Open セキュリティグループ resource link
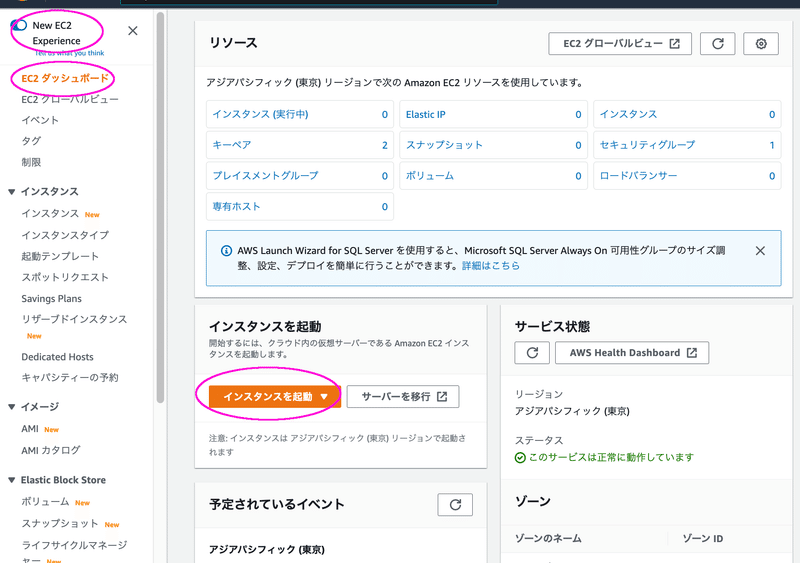 click(x=647, y=145)
